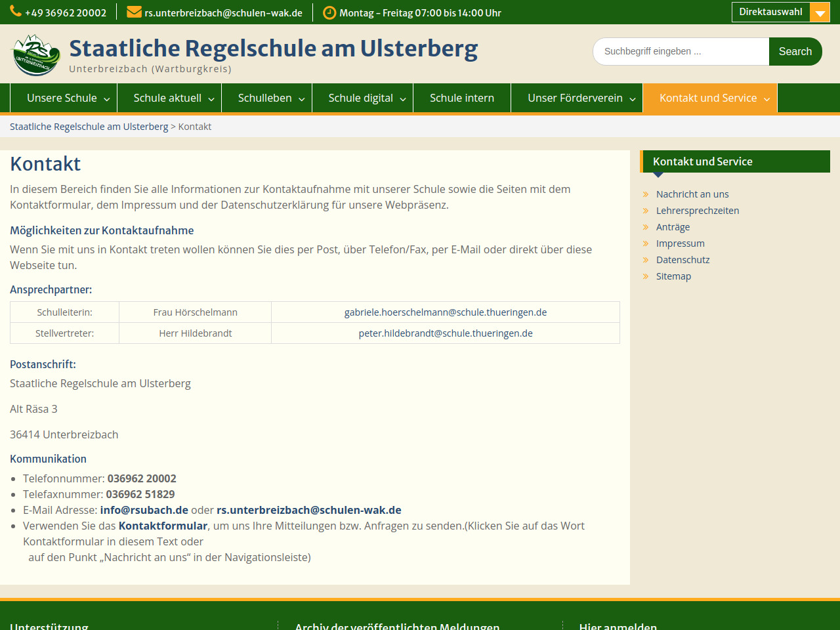
Task: Click the phone icon in top bar
Action: (16, 12)
